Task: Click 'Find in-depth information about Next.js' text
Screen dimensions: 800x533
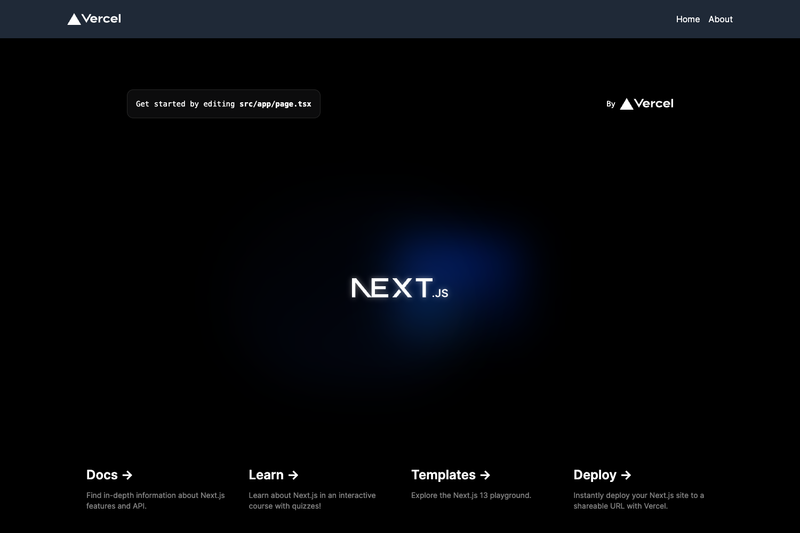Action: [156, 495]
